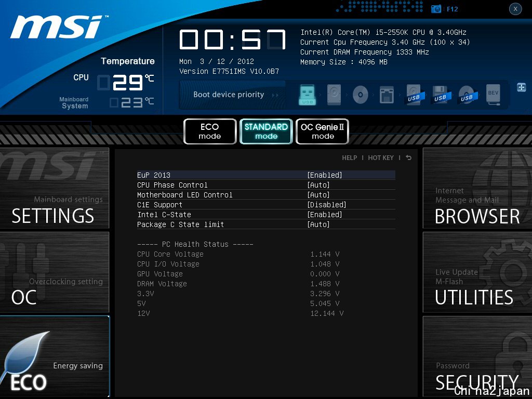Open the SECURITY password section
Viewport: 532px width, 399px height.
[x=477, y=356]
